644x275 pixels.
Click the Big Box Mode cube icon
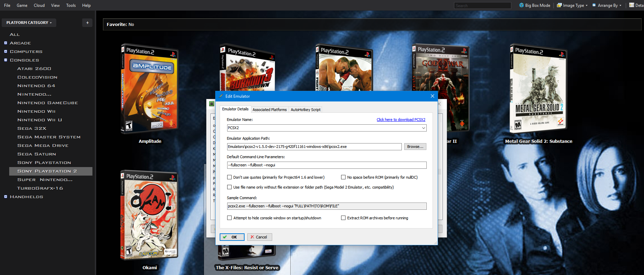click(x=522, y=5)
